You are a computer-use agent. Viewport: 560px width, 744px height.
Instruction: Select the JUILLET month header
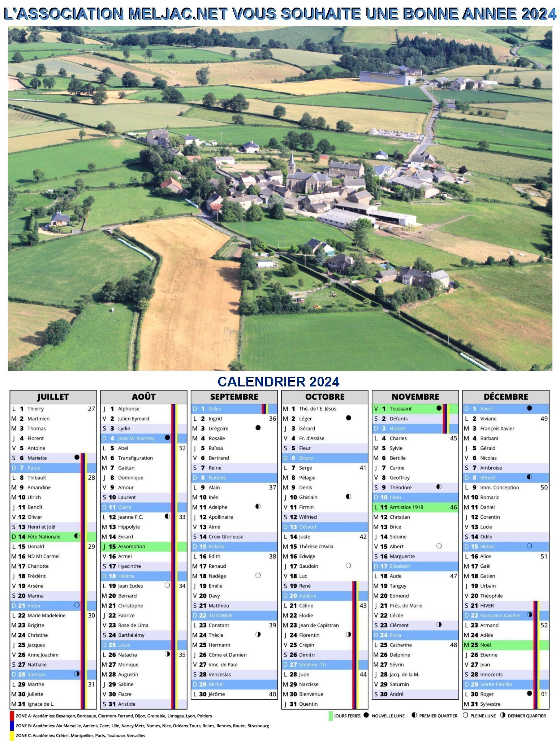tap(53, 397)
